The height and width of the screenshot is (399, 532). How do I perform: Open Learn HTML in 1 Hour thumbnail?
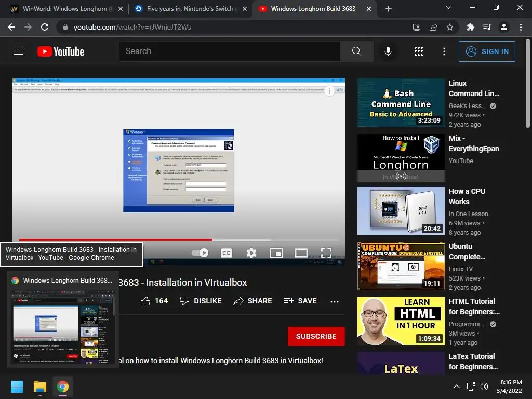point(401,321)
